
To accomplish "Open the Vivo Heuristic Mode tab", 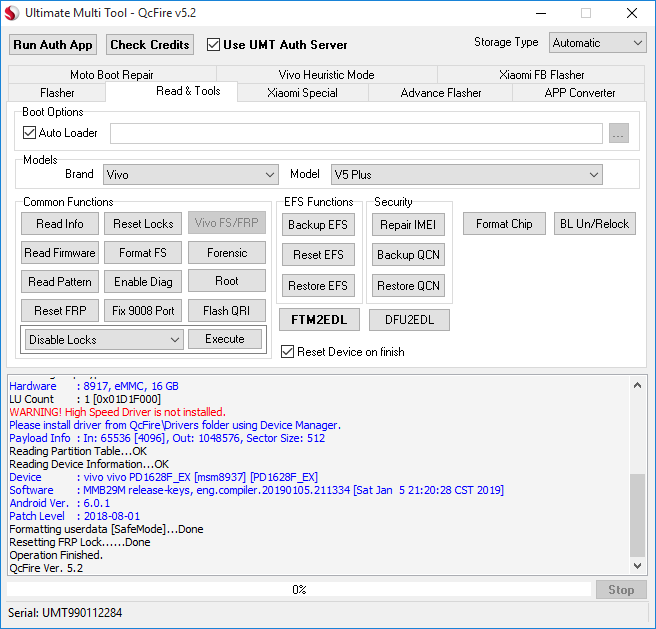I will click(326, 74).
